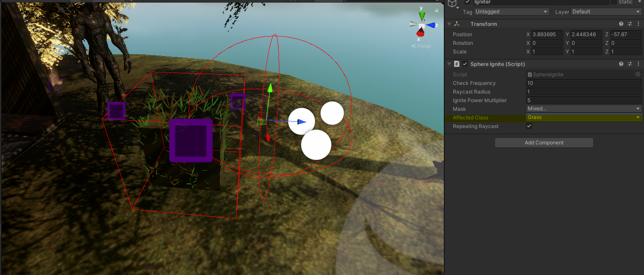
Task: Click the red X axis cone on orientation gizmo
Action: pyautogui.click(x=420, y=33)
